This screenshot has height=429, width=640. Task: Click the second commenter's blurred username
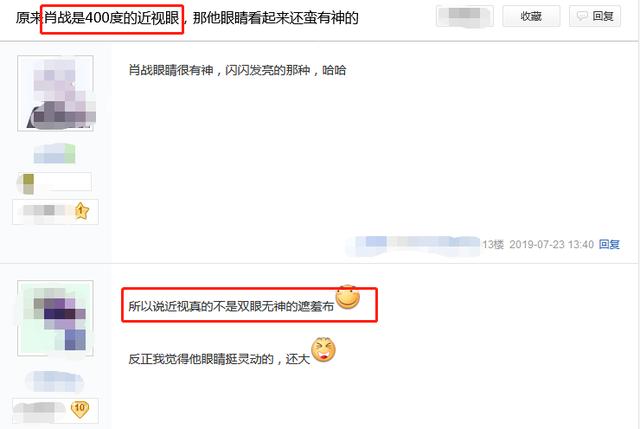(54, 381)
